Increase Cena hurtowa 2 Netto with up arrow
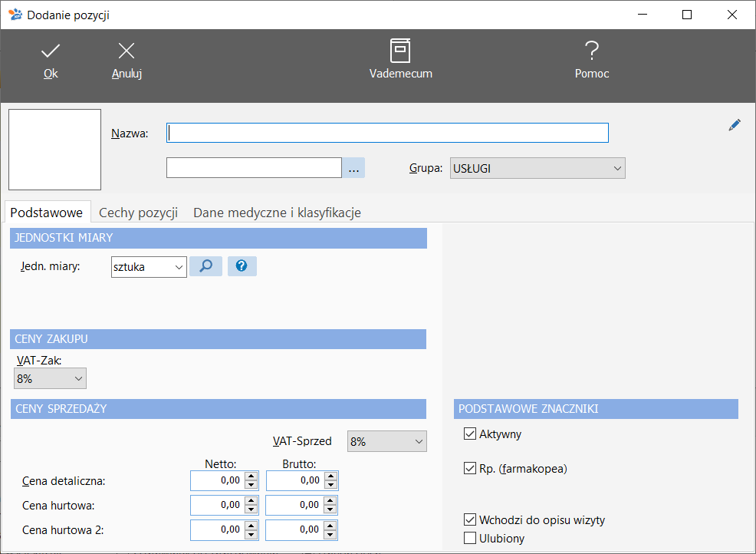Image resolution: width=756 pixels, height=554 pixels. click(251, 525)
